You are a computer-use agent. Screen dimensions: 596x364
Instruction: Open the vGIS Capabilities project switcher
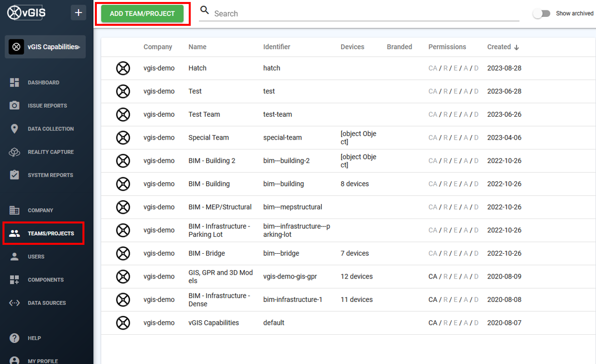(45, 47)
